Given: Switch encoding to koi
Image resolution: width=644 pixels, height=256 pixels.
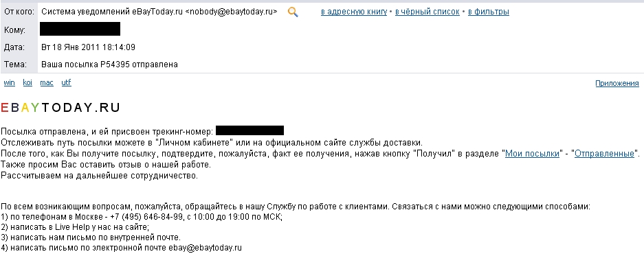Looking at the screenshot, I should [27, 82].
